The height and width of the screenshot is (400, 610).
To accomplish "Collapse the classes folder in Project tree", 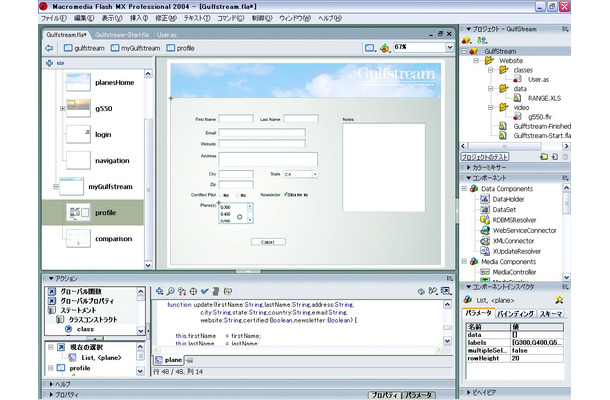I will click(x=491, y=70).
